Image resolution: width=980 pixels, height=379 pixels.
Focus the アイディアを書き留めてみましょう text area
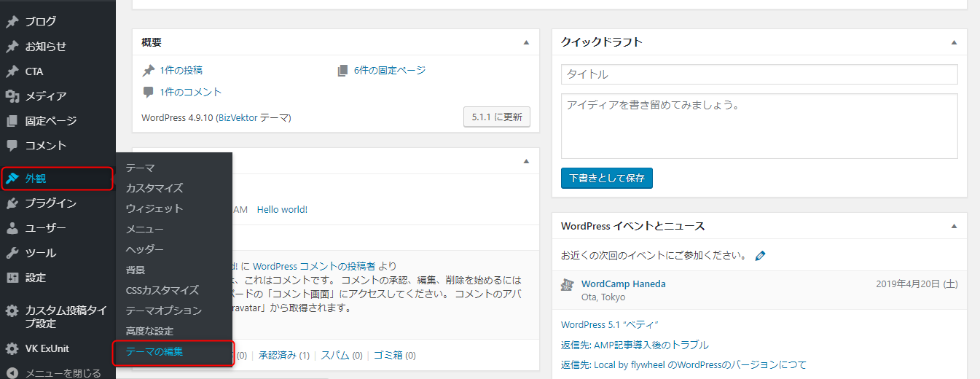759,126
